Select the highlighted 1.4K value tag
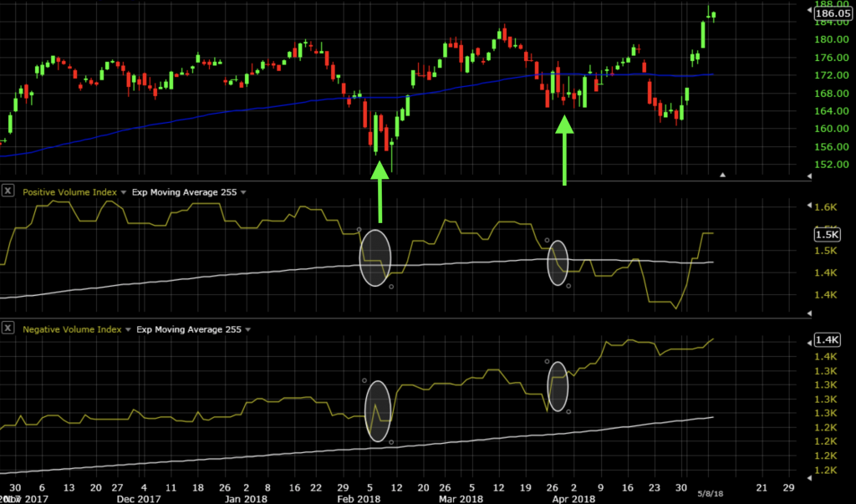Image resolution: width=856 pixels, height=504 pixels. pos(826,339)
